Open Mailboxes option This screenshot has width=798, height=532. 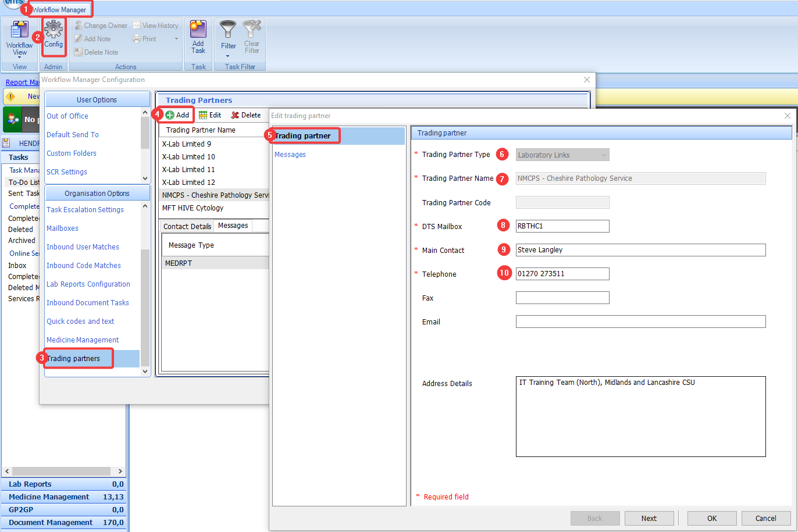point(62,228)
